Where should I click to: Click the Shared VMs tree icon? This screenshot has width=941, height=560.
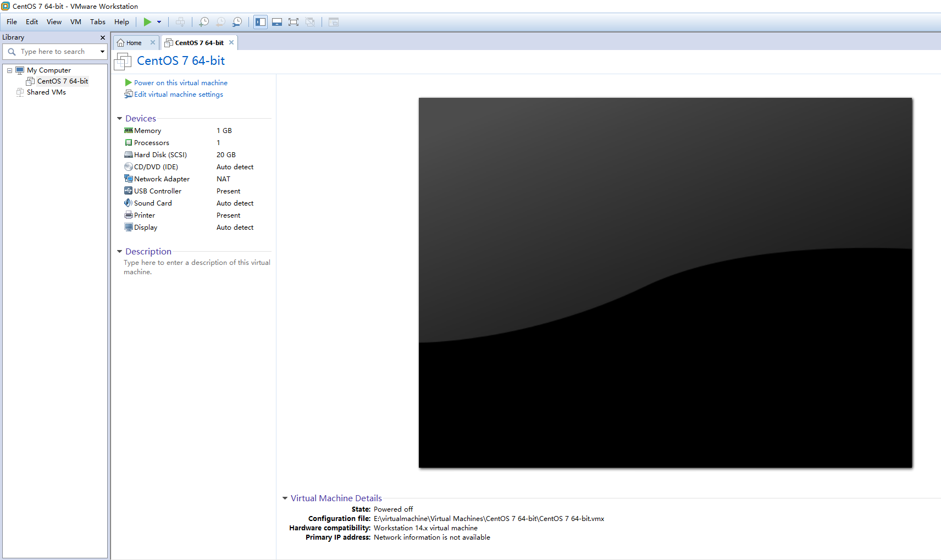pos(20,92)
